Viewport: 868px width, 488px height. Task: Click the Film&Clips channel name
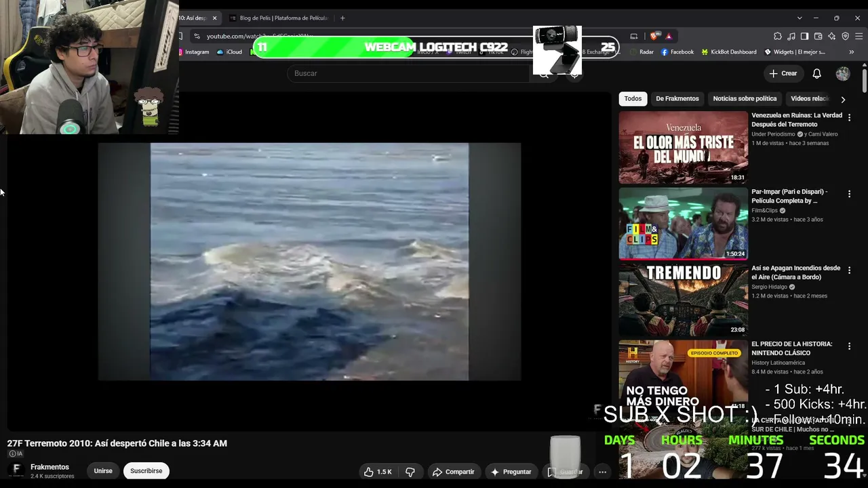coord(764,211)
